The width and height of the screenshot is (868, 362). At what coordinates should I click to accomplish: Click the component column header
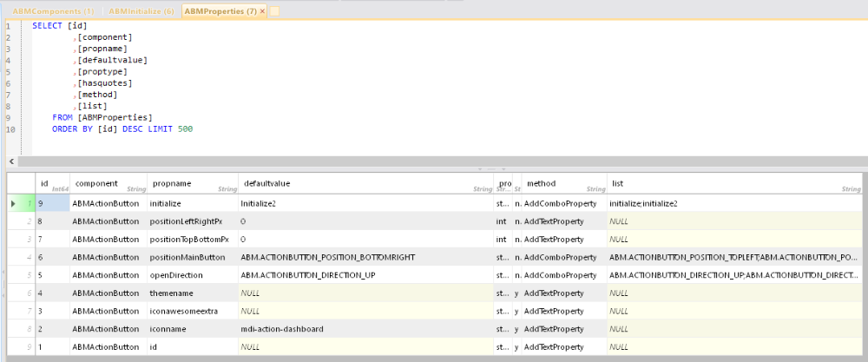coord(108,183)
